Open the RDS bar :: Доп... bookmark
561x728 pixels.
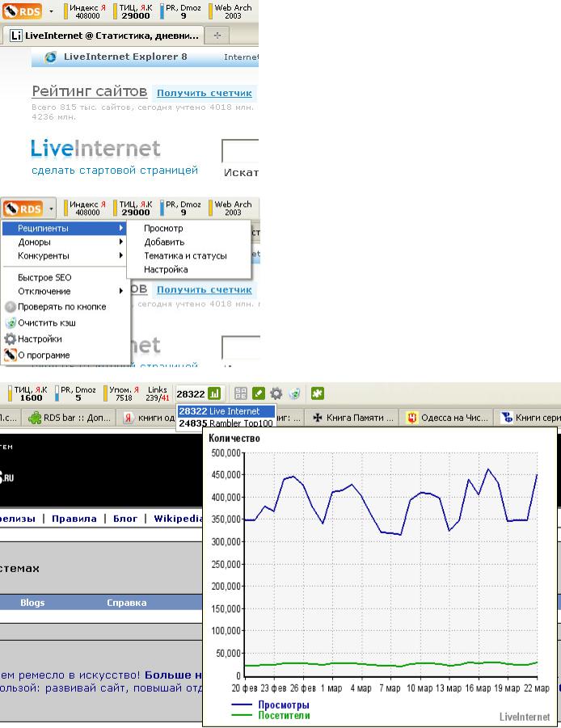tap(70, 418)
